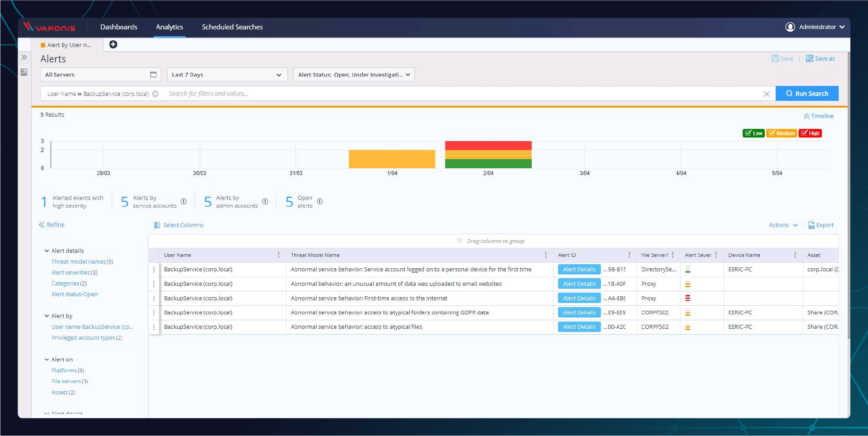Toggle the High severity checkbox off

coord(804,133)
